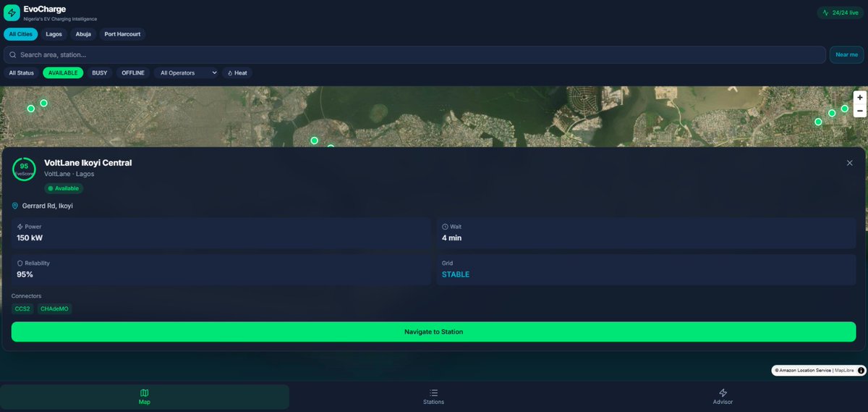
Task: Click the 150 kW power value
Action: pyautogui.click(x=30, y=237)
